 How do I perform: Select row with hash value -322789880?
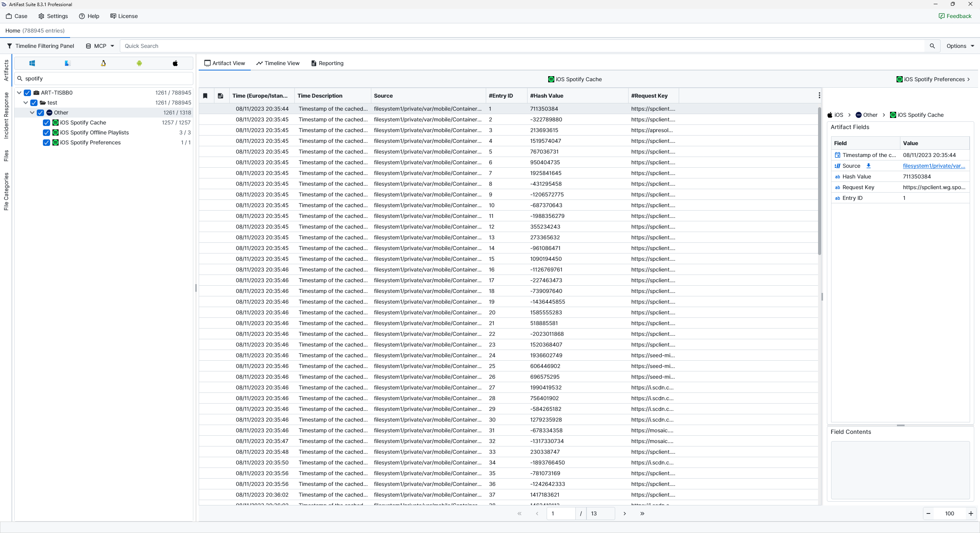(508, 119)
